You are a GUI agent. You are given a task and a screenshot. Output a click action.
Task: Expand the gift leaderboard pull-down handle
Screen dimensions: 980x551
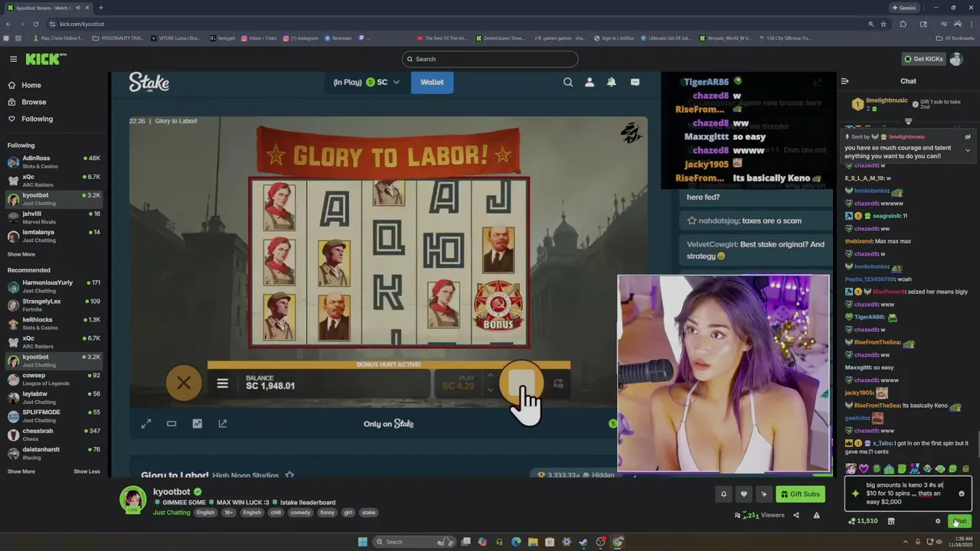[908, 121]
